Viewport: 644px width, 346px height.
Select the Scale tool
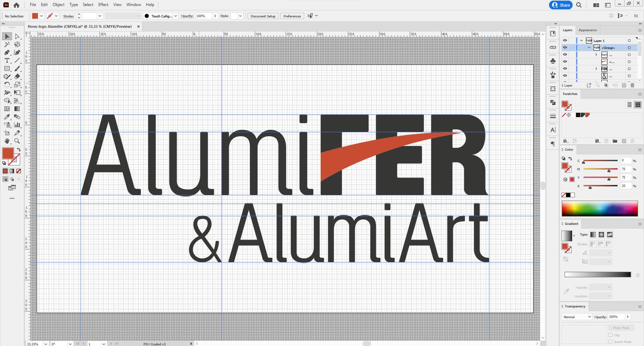point(17,85)
